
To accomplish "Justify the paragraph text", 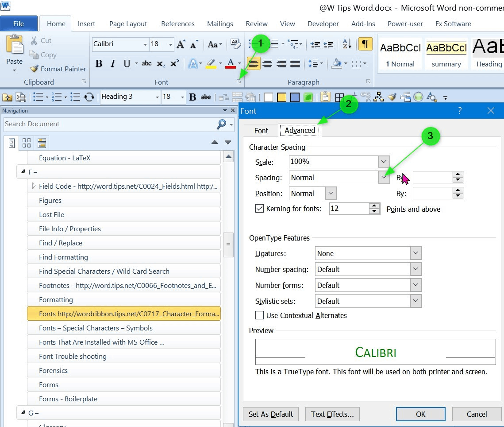I will click(295, 63).
